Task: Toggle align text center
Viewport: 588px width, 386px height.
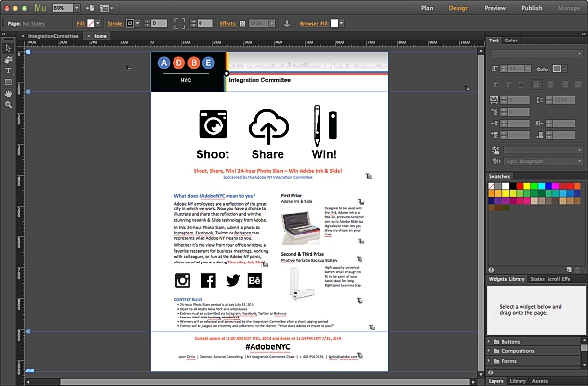Action: [550, 85]
